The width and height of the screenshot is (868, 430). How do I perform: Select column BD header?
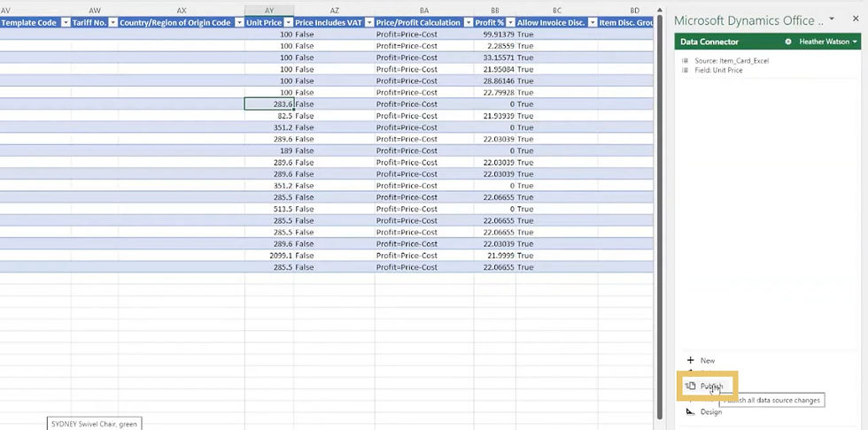tap(634, 11)
